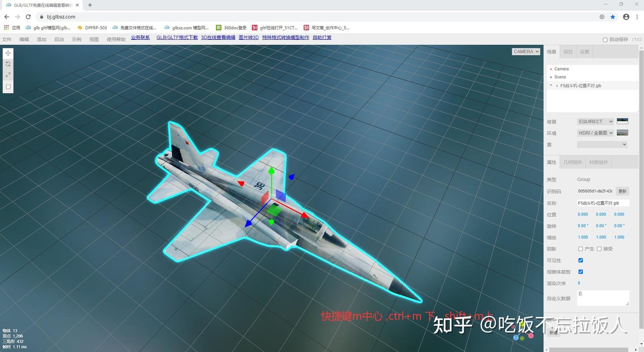644x352 pixels.
Task: Select Scene in the scene outliner
Action: pyautogui.click(x=593, y=77)
